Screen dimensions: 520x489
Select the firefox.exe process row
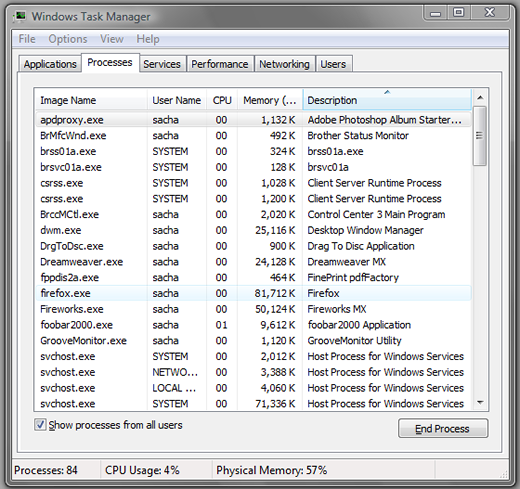pos(253,293)
